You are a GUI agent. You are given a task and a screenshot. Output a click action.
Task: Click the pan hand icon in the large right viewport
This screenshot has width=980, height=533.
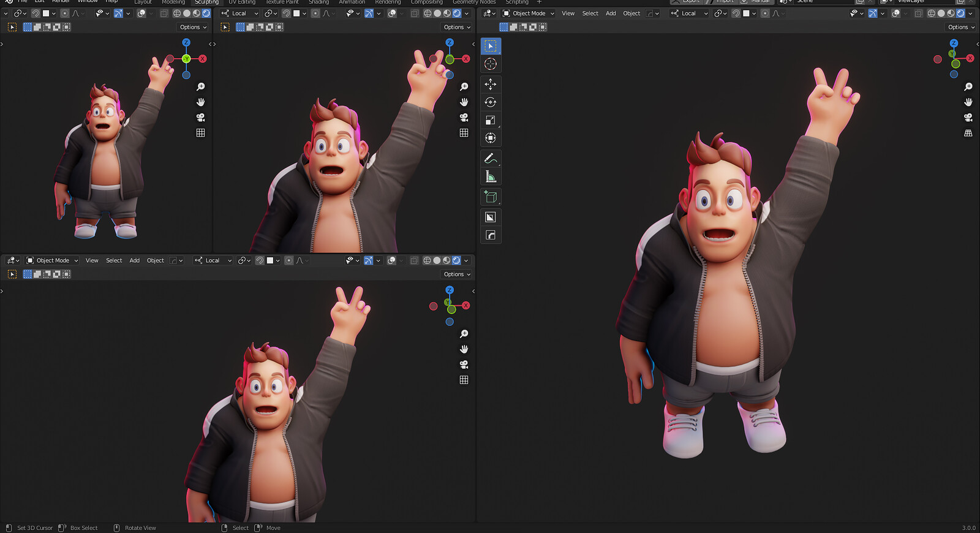(x=968, y=102)
